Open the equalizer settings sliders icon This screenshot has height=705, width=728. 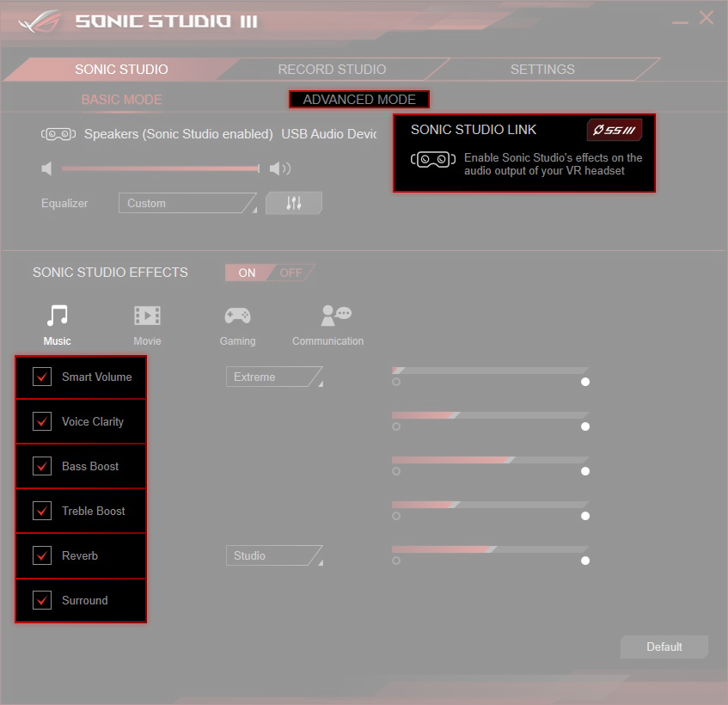point(294,203)
